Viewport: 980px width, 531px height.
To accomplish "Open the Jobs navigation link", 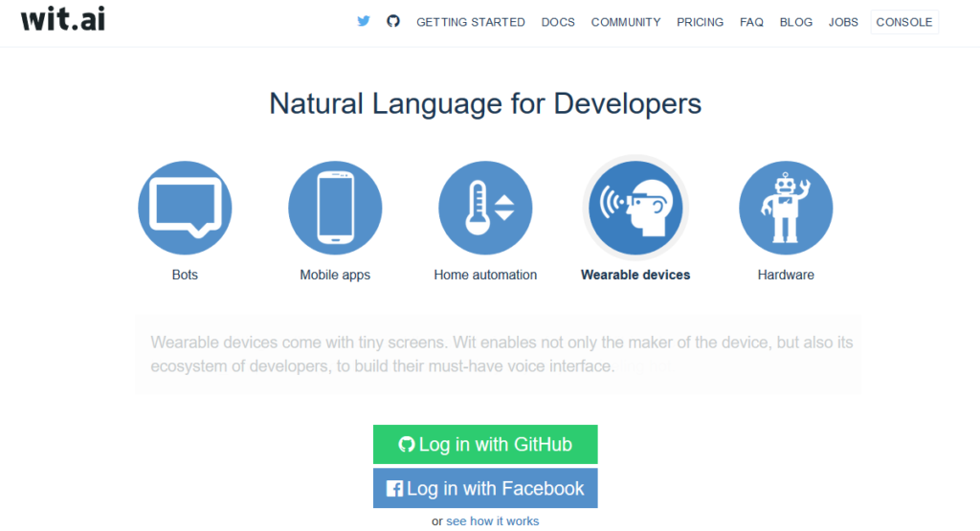I will tap(843, 22).
